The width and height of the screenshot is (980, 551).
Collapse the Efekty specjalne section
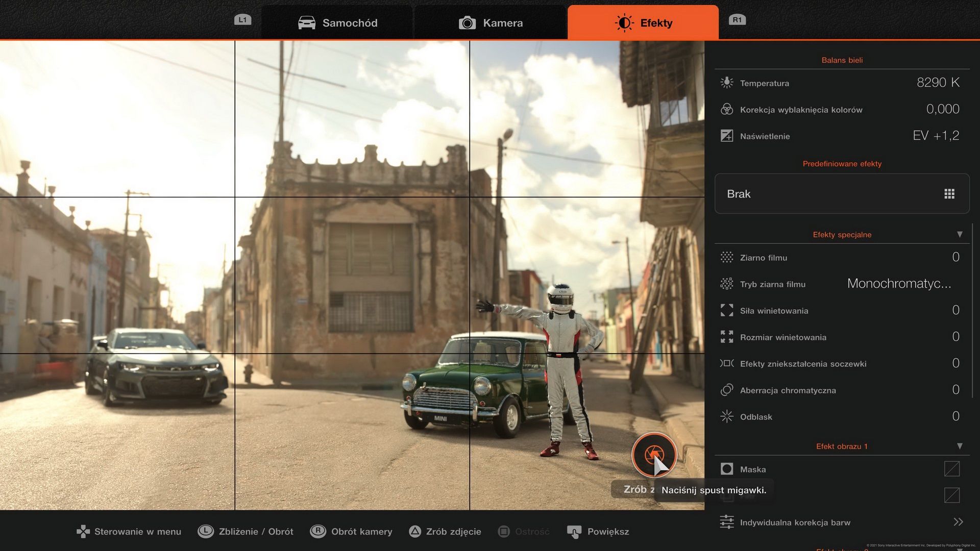pos(960,234)
